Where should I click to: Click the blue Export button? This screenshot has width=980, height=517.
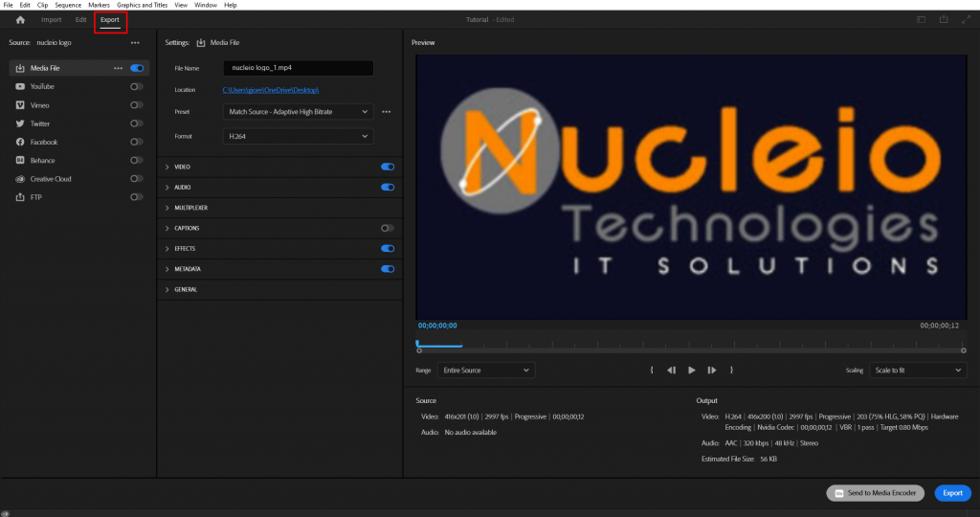point(952,493)
